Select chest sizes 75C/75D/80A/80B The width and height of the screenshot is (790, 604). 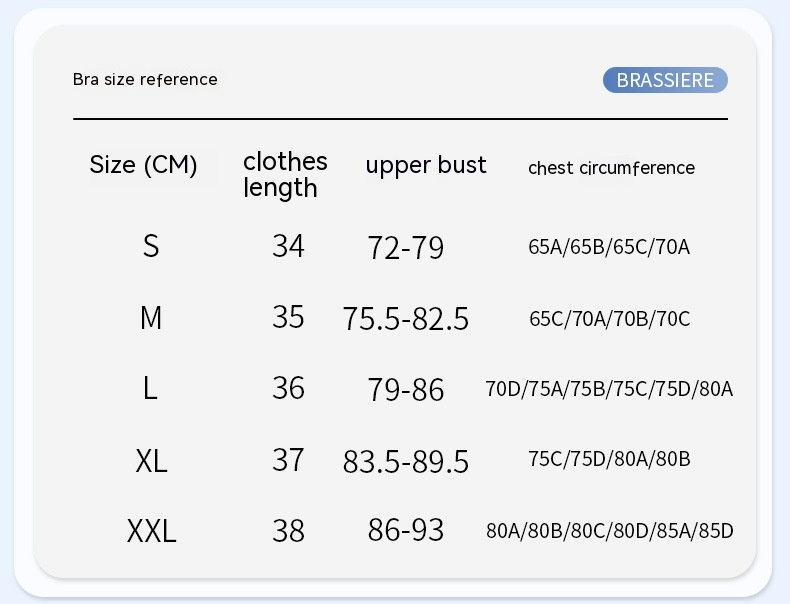coord(609,460)
